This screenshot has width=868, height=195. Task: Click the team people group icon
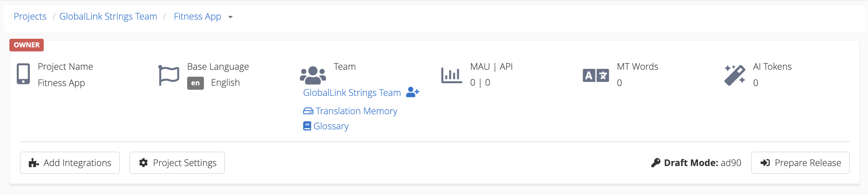(313, 75)
